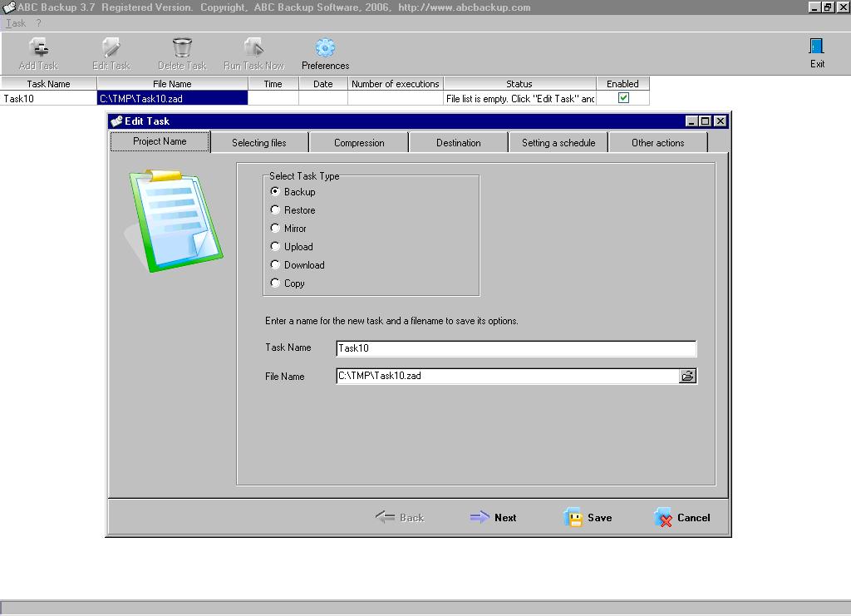Click the browse folder icon for File Name
The width and height of the screenshot is (851, 616).
click(x=687, y=376)
